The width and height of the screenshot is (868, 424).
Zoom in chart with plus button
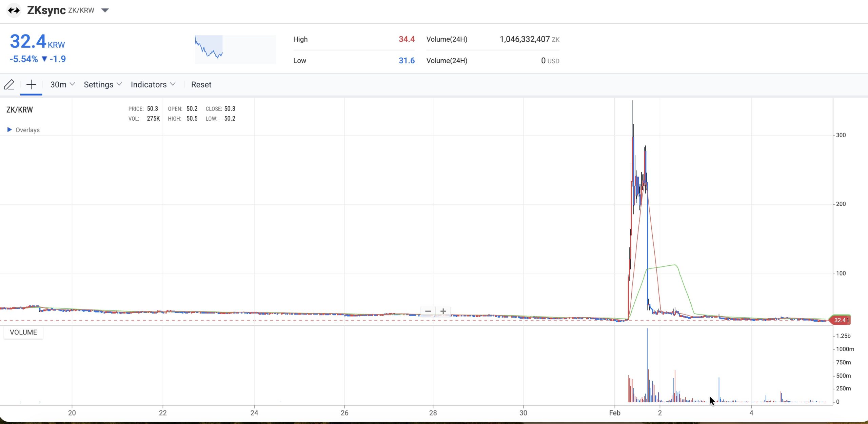pyautogui.click(x=443, y=311)
